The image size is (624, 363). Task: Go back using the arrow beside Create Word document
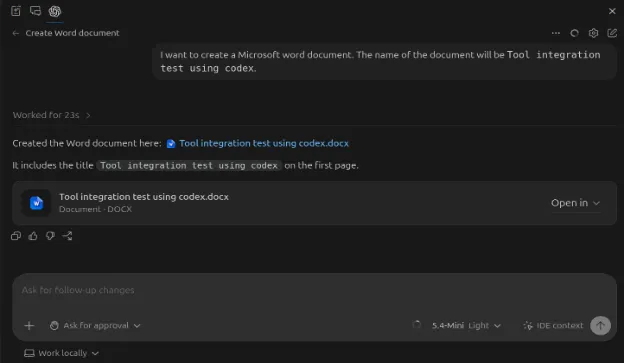pos(16,33)
